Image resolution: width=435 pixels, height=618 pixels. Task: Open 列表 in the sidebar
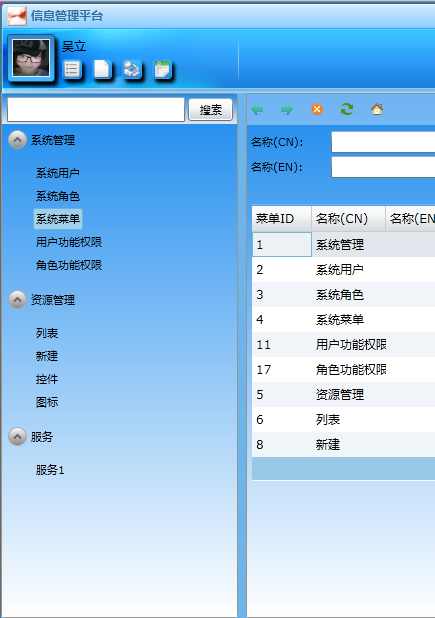pos(47,333)
